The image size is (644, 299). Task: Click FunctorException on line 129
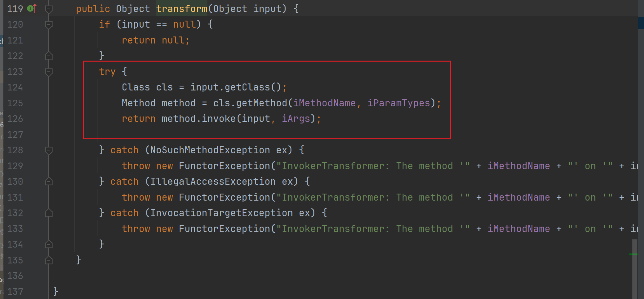(224, 166)
